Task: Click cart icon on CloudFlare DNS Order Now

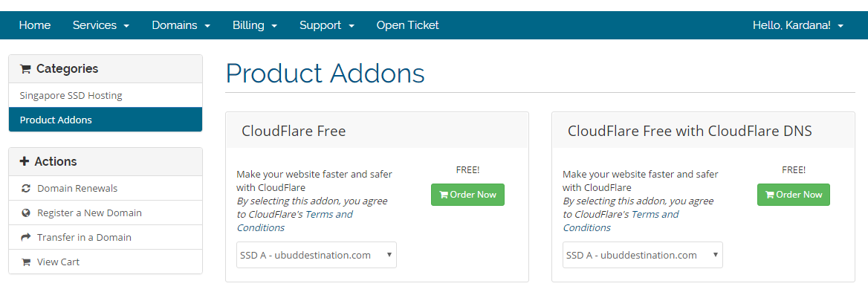Action: click(x=769, y=195)
